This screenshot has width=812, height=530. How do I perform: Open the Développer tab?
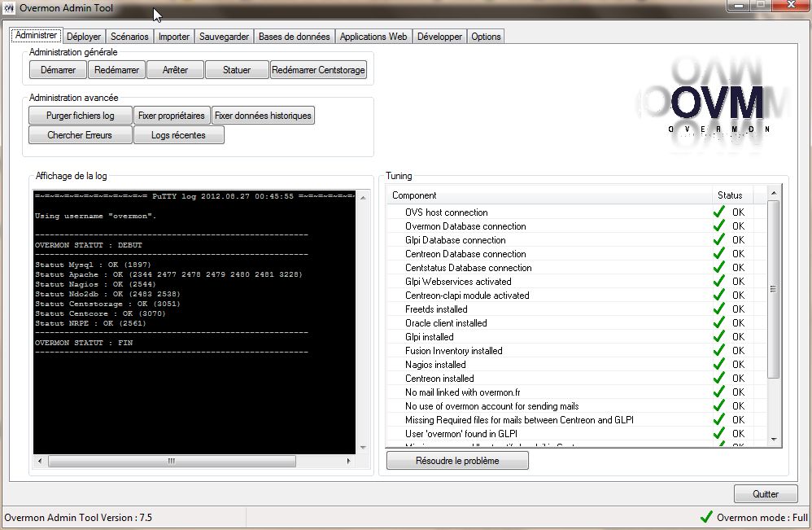[439, 37]
